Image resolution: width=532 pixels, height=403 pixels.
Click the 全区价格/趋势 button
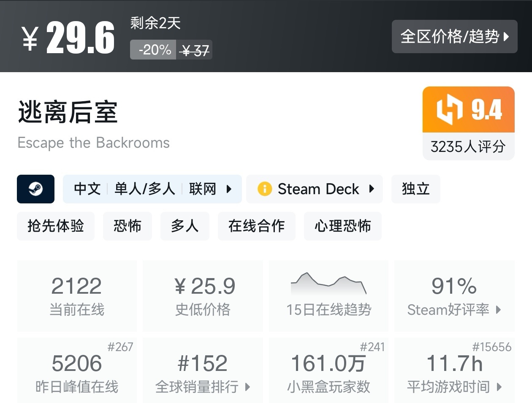tap(454, 37)
